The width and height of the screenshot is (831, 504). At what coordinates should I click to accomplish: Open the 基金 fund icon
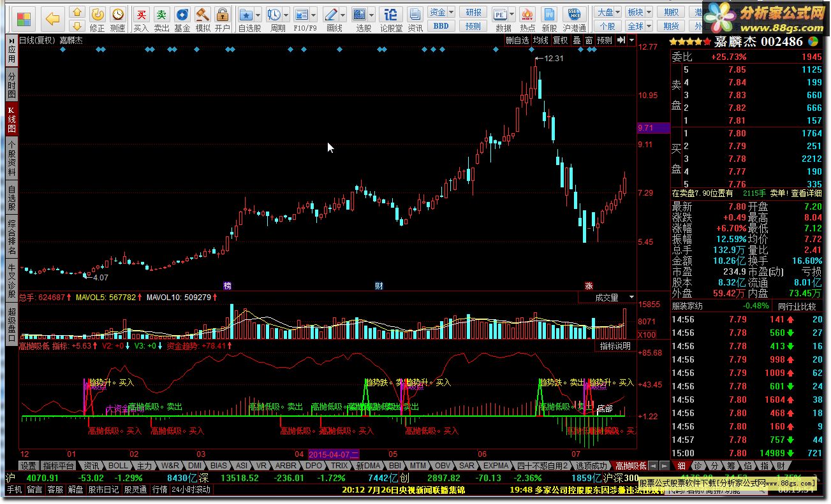pos(182,19)
